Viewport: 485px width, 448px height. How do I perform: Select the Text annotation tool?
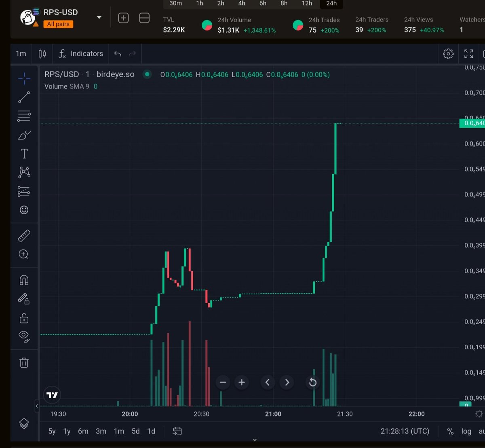24,154
